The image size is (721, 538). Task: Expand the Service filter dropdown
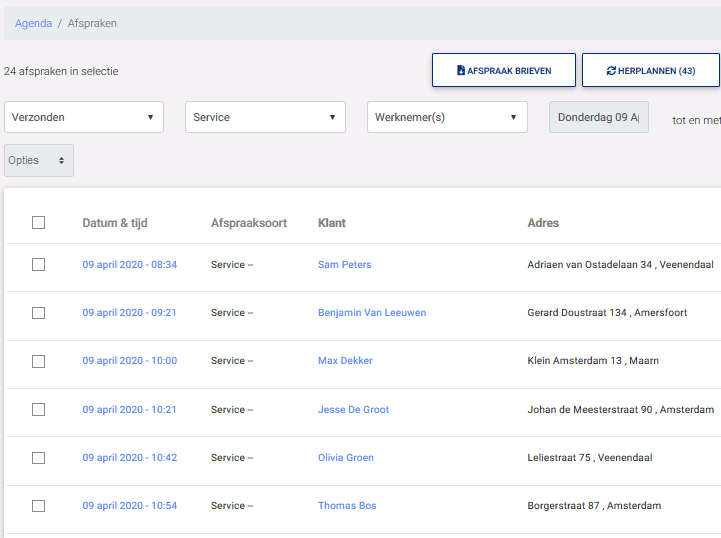(265, 117)
